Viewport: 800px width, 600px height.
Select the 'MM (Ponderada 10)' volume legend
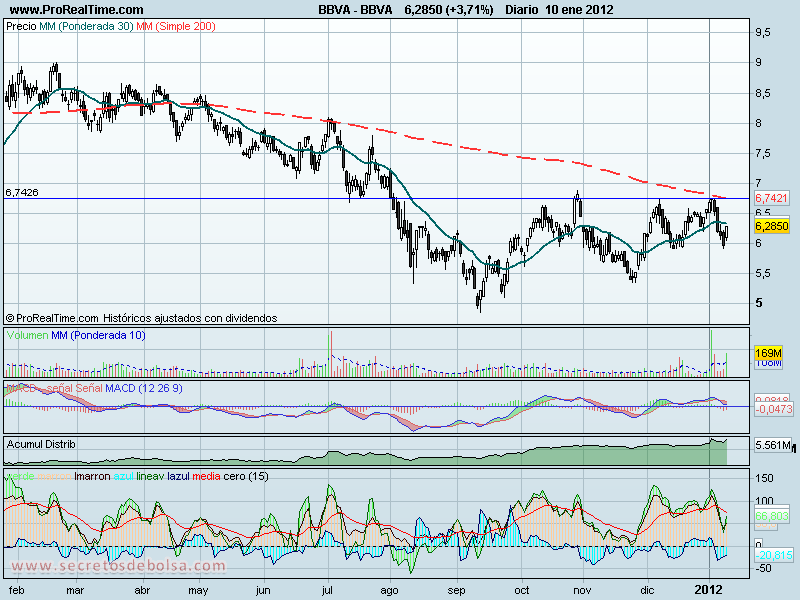98,335
